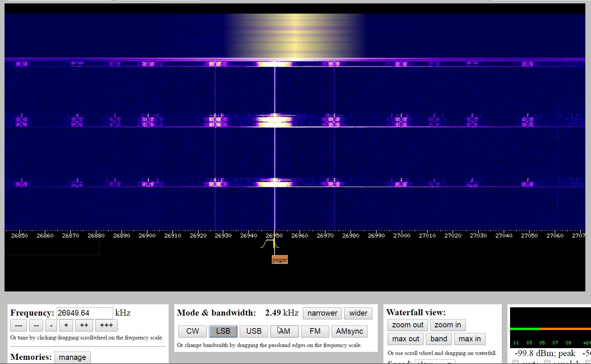Viewport: 591px width, 364px height.
Task: Click the 'Frequency:' label
Action: (32, 313)
